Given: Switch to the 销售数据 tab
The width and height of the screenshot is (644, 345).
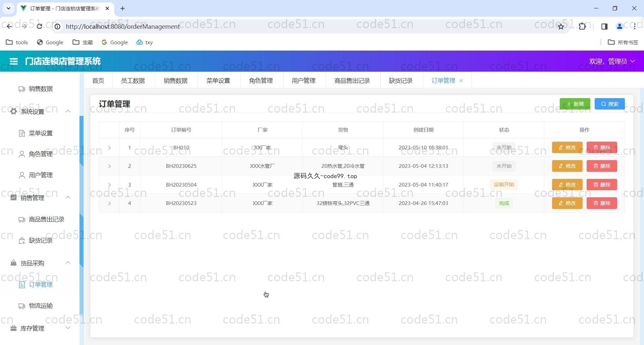Looking at the screenshot, I should pyautogui.click(x=176, y=81).
